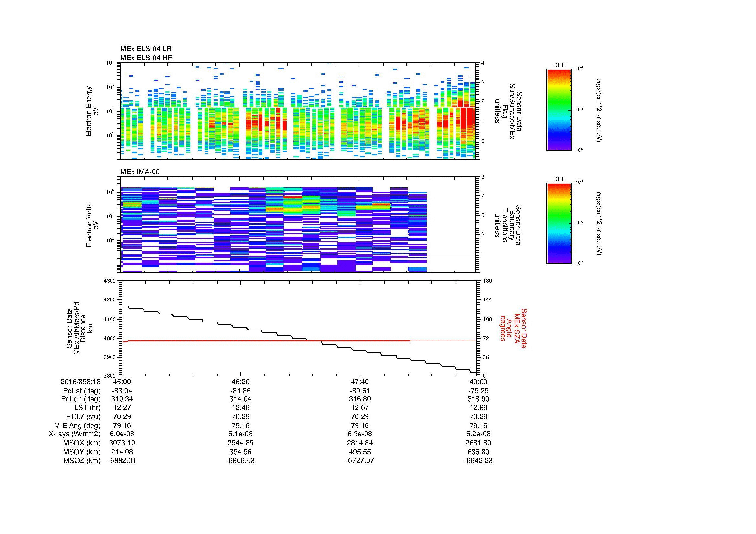Click the altitude axis tick '3800'

(x=110, y=376)
